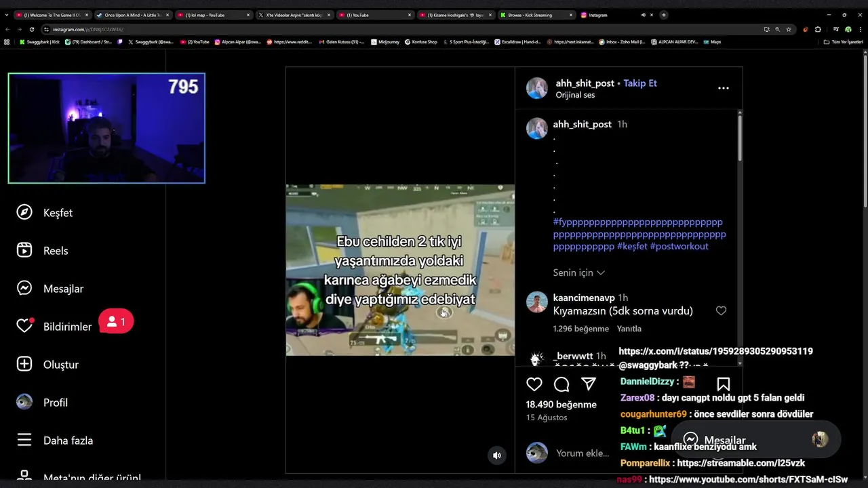The height and width of the screenshot is (488, 868).
Task: Open Daha fazla hamburger menu icon
Action: (24, 441)
